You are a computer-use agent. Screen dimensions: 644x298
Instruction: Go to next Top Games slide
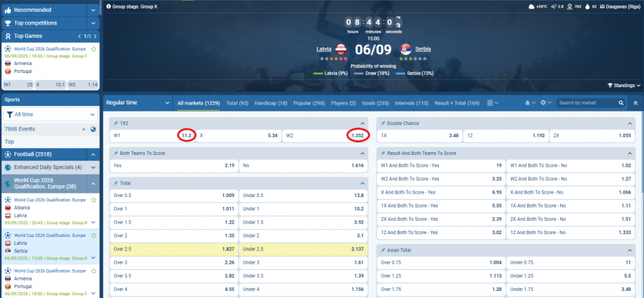tap(95, 36)
